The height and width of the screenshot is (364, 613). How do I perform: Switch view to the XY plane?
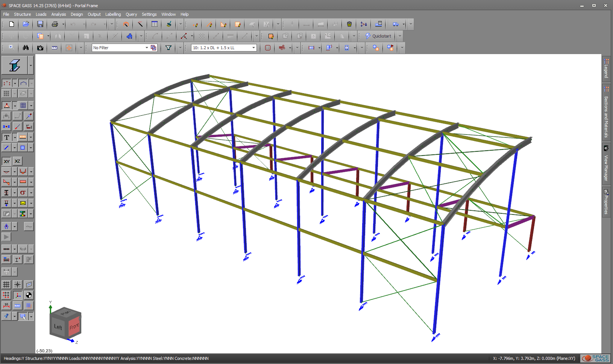tap(6, 161)
